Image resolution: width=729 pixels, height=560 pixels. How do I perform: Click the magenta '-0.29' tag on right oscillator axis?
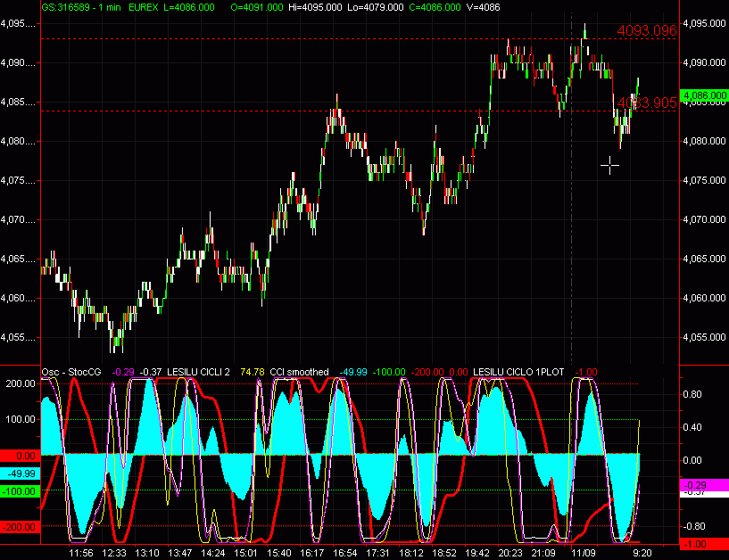[x=704, y=485]
